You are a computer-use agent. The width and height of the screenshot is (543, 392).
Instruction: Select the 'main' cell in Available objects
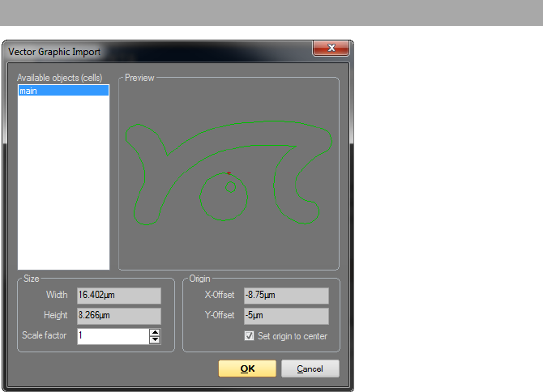click(63, 91)
